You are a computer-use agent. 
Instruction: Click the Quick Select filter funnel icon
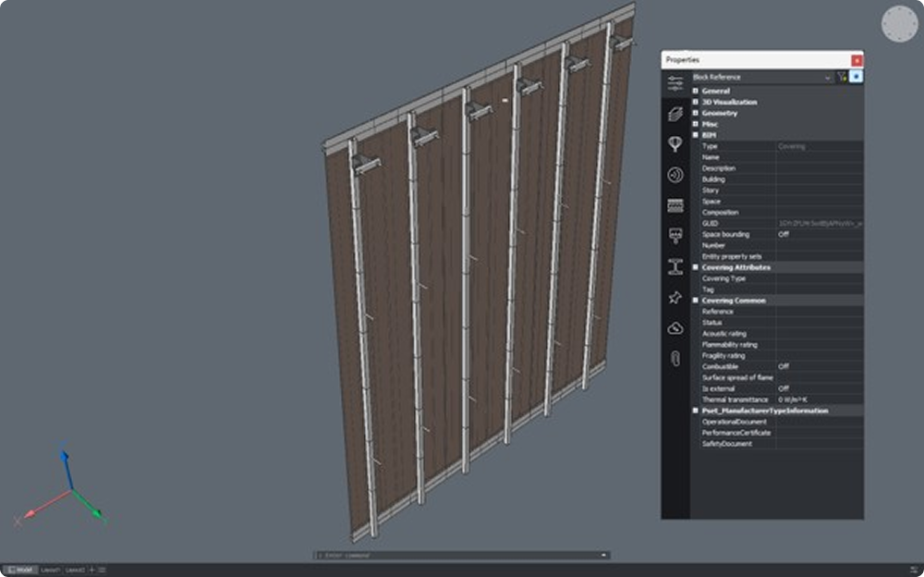click(842, 77)
